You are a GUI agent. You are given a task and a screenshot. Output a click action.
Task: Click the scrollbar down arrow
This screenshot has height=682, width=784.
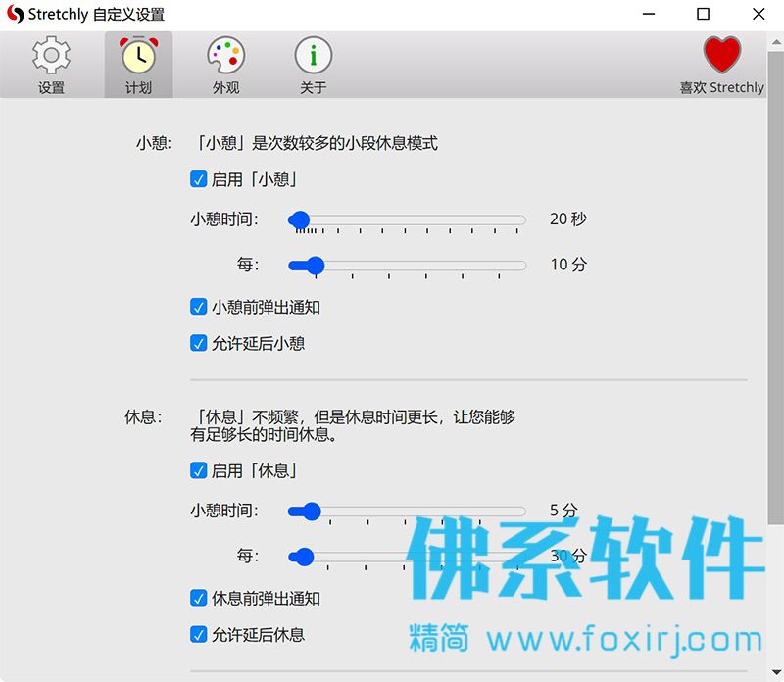coord(776,672)
